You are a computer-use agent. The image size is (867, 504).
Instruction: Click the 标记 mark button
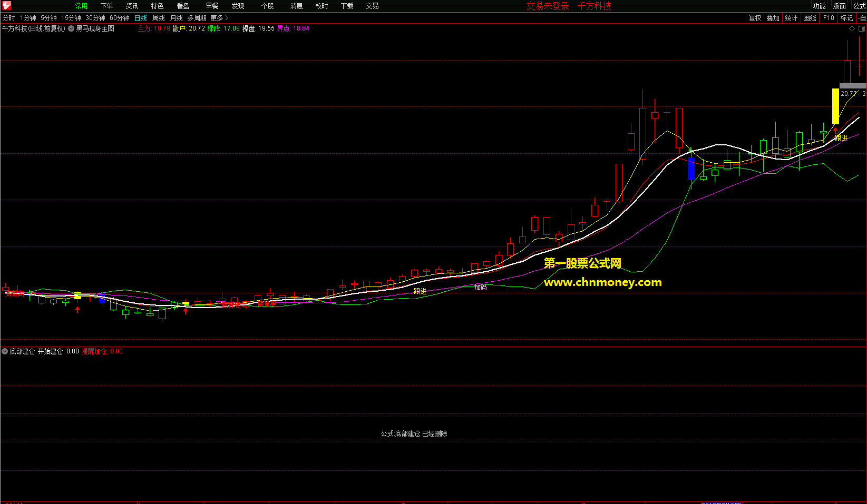(x=846, y=18)
